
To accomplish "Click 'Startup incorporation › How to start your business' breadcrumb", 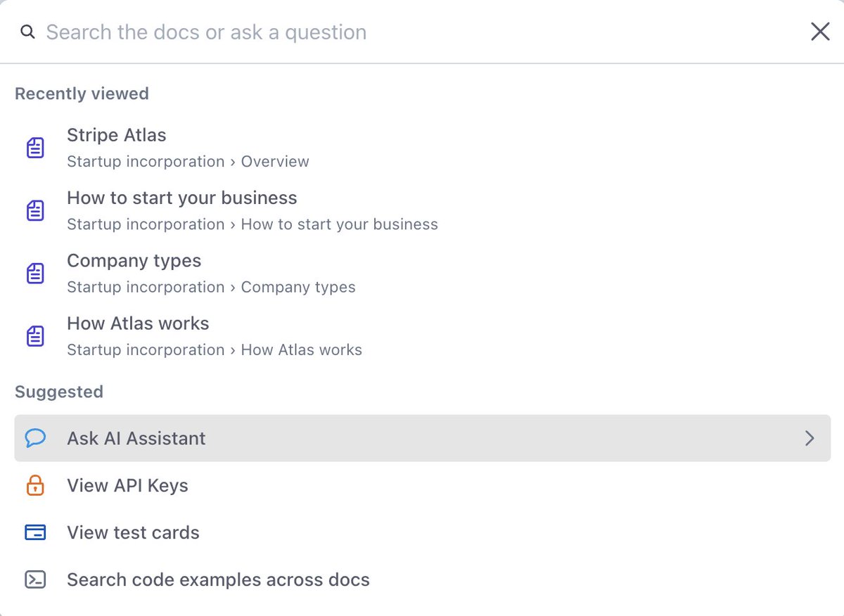I will [x=252, y=224].
